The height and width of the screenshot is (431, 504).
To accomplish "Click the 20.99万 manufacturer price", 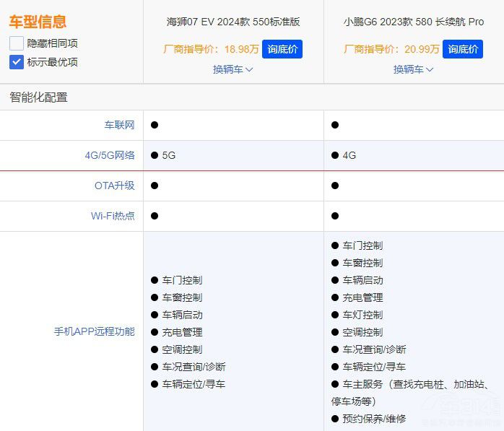I will 422,49.
